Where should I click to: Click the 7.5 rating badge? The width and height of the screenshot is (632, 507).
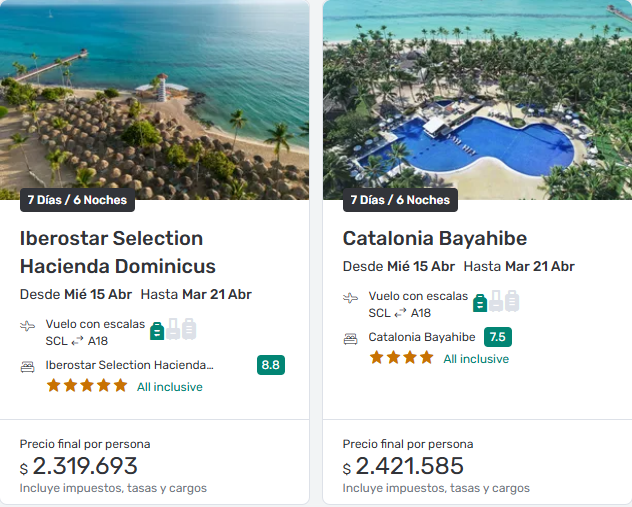tap(497, 337)
